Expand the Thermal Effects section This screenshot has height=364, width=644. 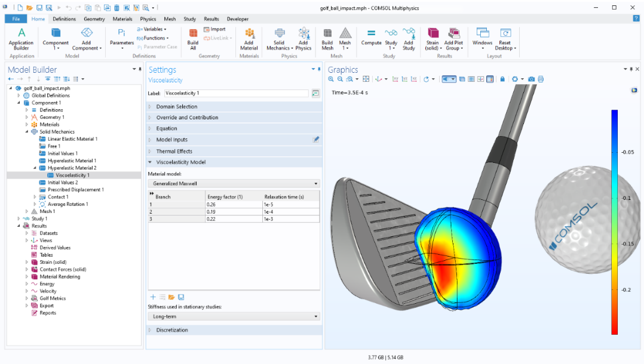(x=234, y=152)
